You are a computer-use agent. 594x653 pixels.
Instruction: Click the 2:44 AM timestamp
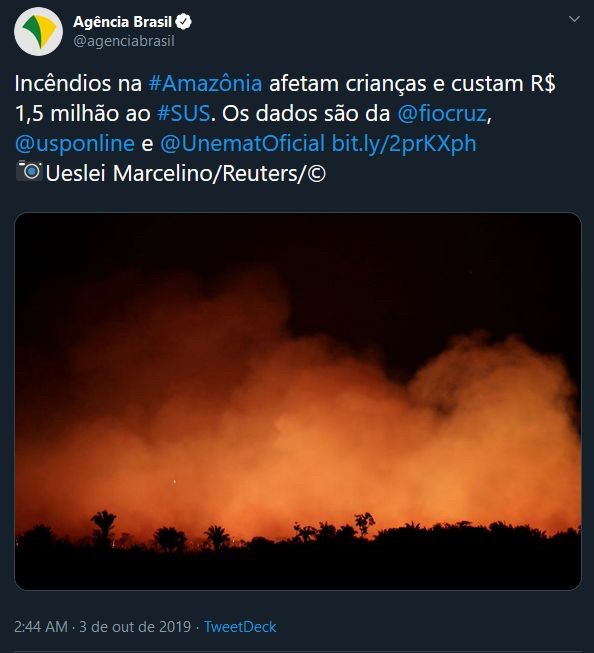pos(41,627)
